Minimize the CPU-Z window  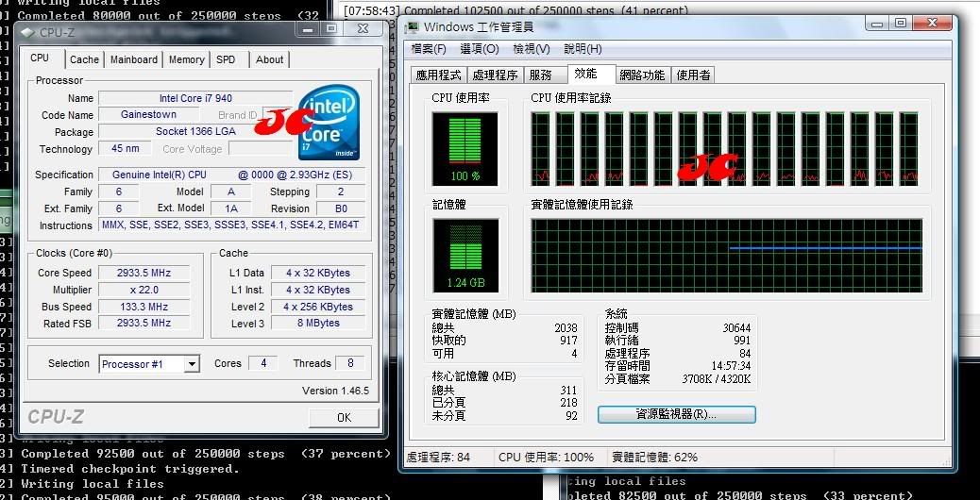point(310,28)
